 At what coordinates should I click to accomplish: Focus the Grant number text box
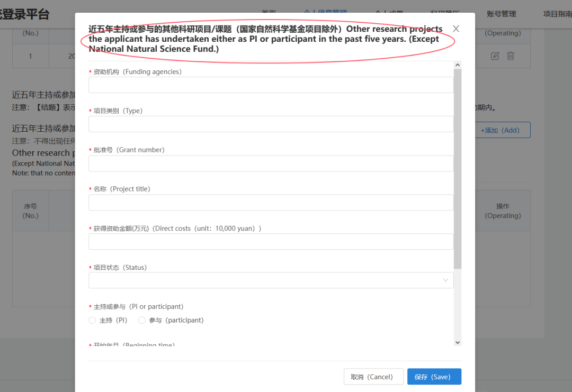271,163
